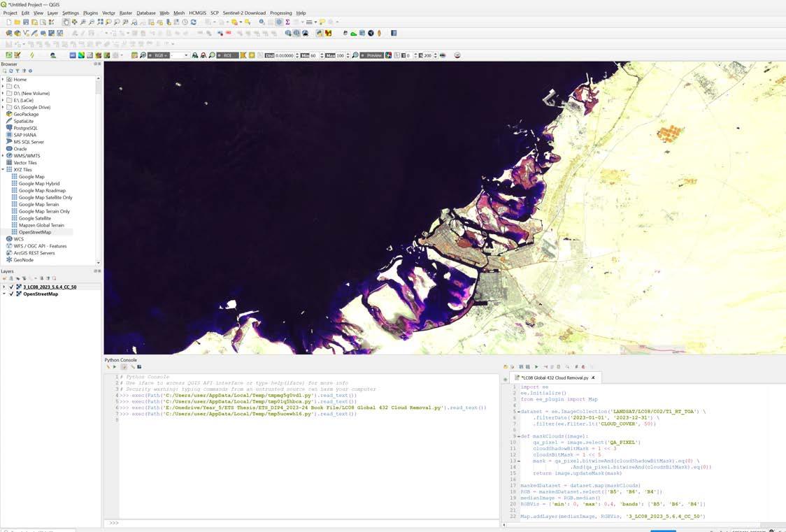The width and height of the screenshot is (786, 532).
Task: Refresh the map canvas
Action: [194, 22]
